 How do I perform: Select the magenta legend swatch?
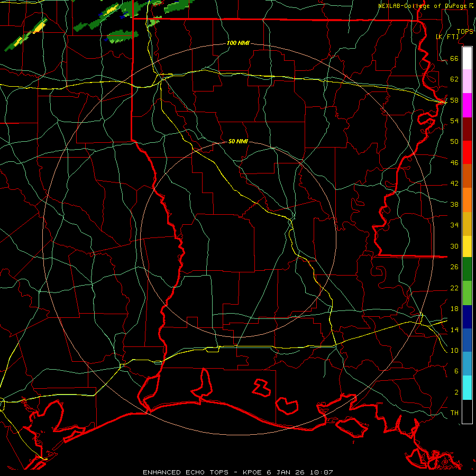pos(467,105)
